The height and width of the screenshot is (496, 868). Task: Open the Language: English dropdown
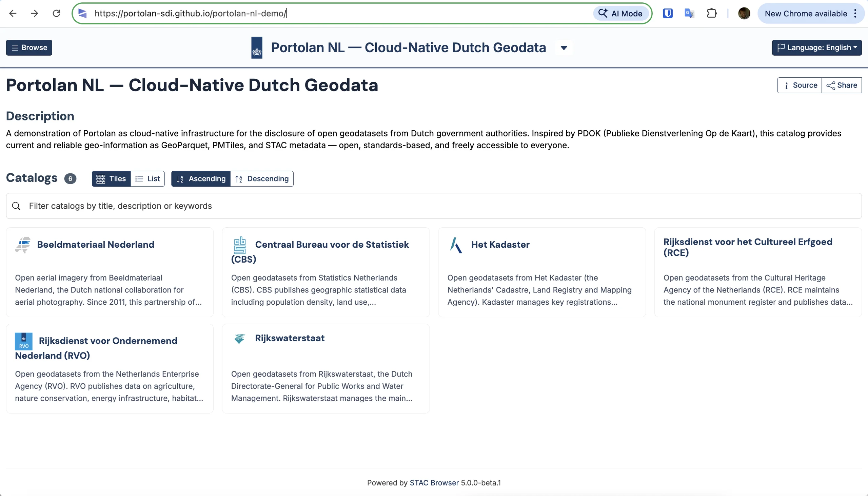pos(816,47)
